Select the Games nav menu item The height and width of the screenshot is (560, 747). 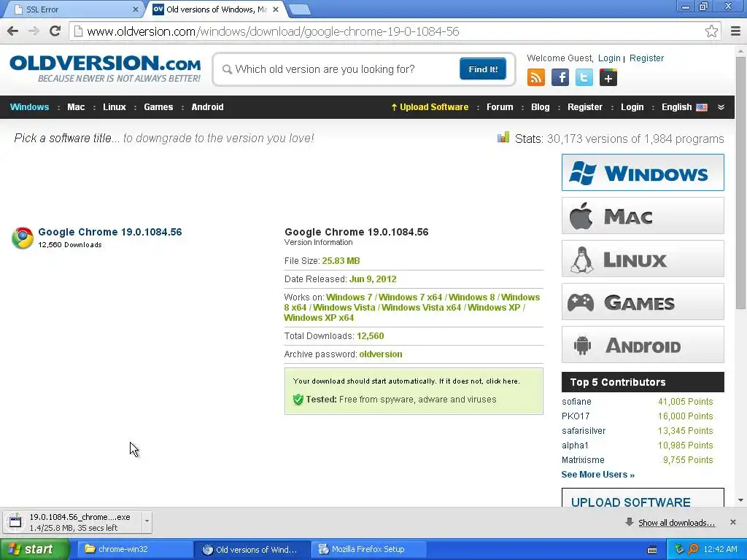(158, 107)
